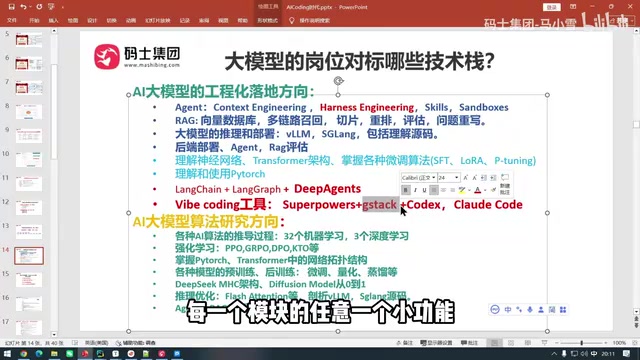
Task: Decrease font size in mini toolbar
Action: [x=474, y=178]
